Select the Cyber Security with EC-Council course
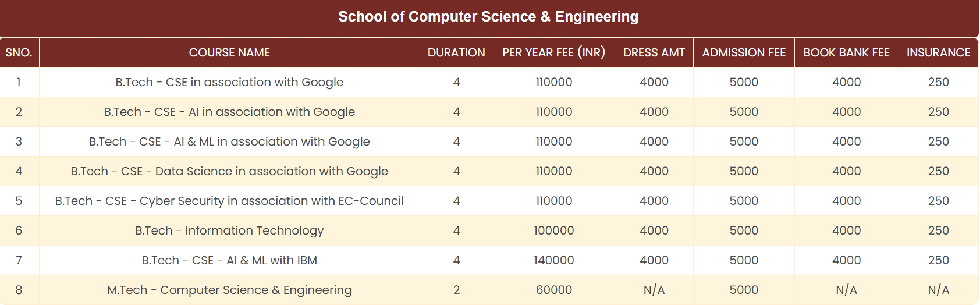Image resolution: width=980 pixels, height=305 pixels. click(x=229, y=201)
